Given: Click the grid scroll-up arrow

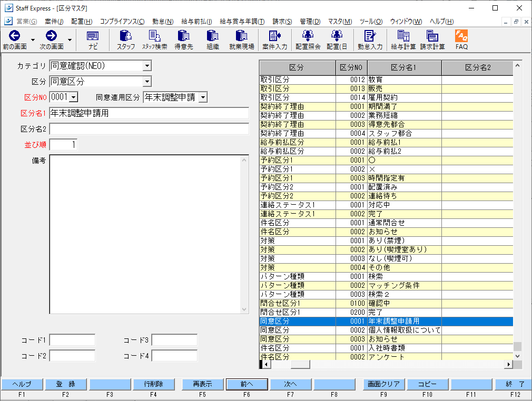Looking at the screenshot, I should pos(517,65).
